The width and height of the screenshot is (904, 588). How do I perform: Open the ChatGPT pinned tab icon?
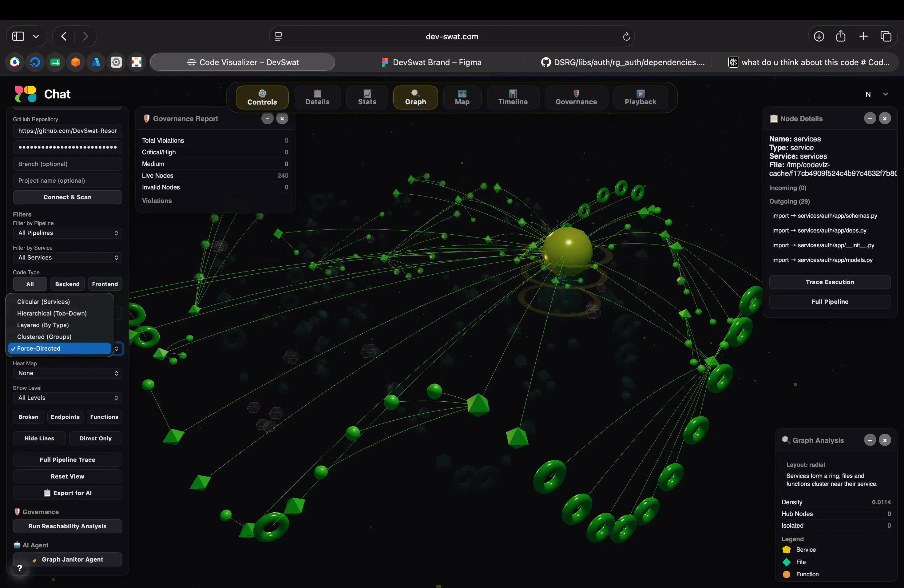coord(116,62)
